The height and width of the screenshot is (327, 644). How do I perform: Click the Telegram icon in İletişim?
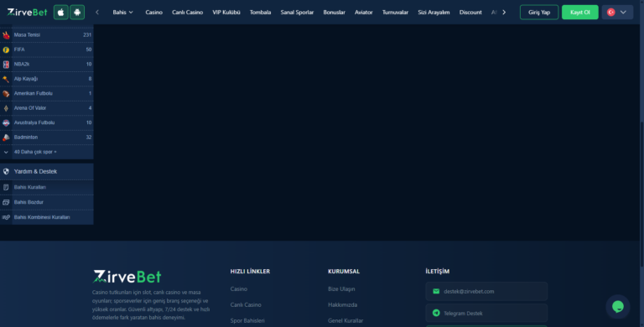436,313
